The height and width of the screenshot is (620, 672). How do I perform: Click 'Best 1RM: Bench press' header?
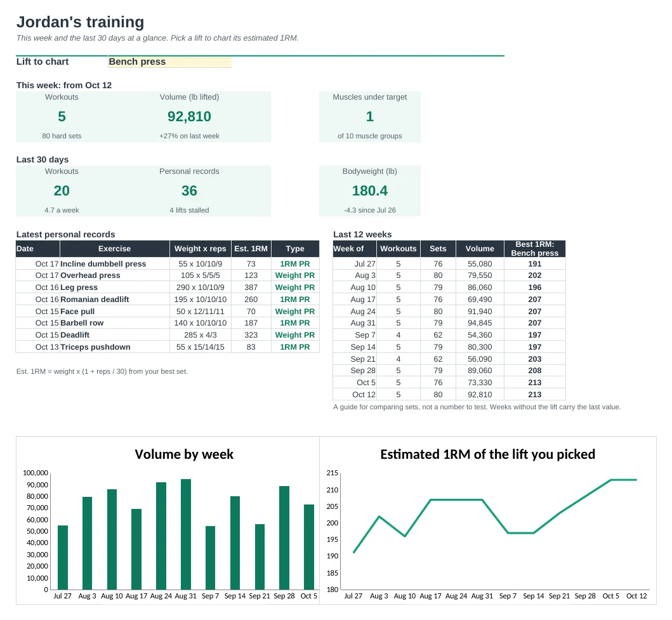(x=535, y=249)
